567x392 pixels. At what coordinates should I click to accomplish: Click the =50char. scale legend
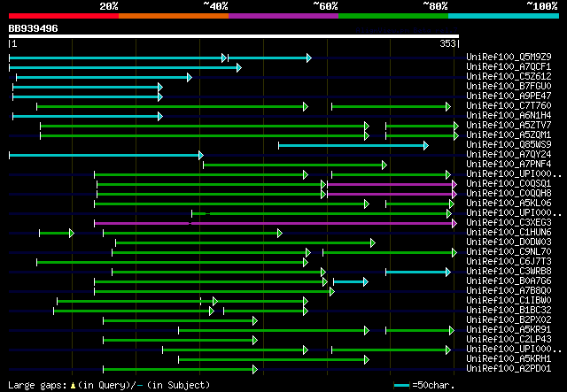423,385
